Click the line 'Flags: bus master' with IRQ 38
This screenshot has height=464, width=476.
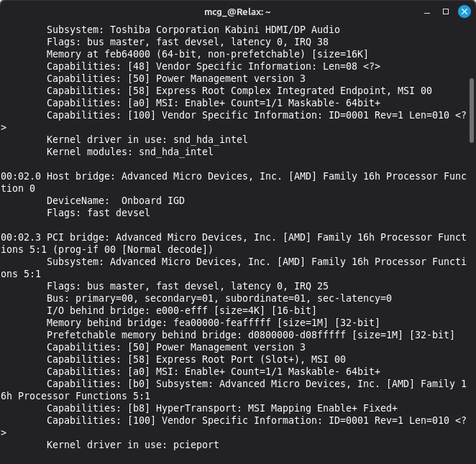click(x=187, y=42)
